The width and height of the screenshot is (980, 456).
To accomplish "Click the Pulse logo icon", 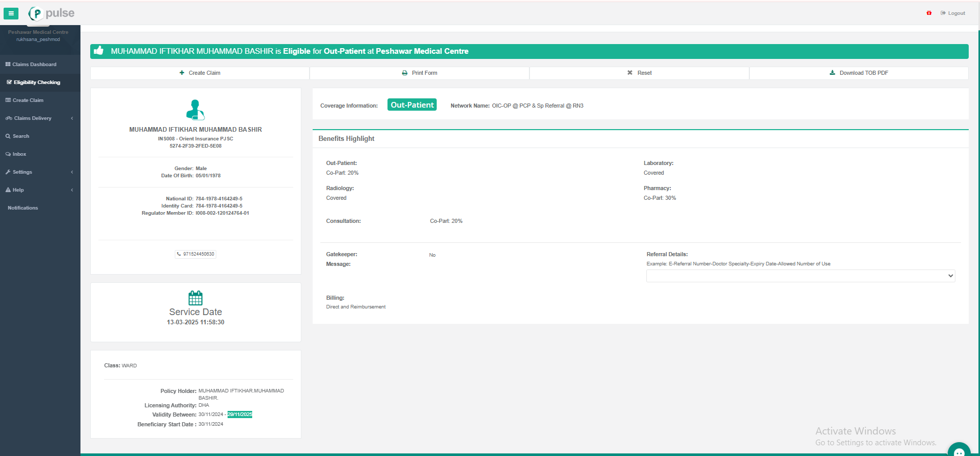I will [36, 14].
